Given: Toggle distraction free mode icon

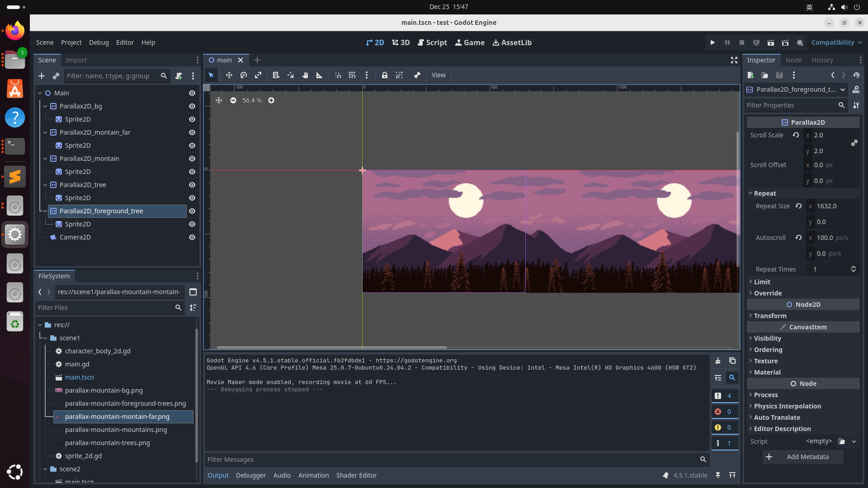Looking at the screenshot, I should point(734,60).
